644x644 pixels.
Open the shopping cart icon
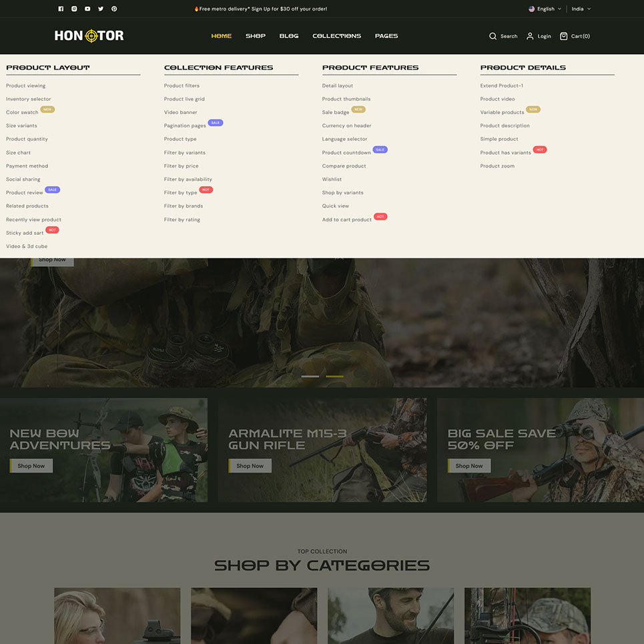[563, 36]
